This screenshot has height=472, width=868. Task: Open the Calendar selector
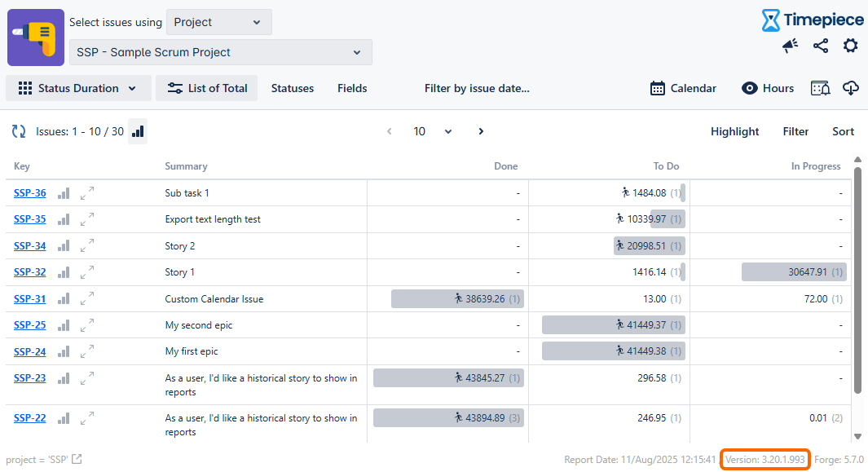683,88
